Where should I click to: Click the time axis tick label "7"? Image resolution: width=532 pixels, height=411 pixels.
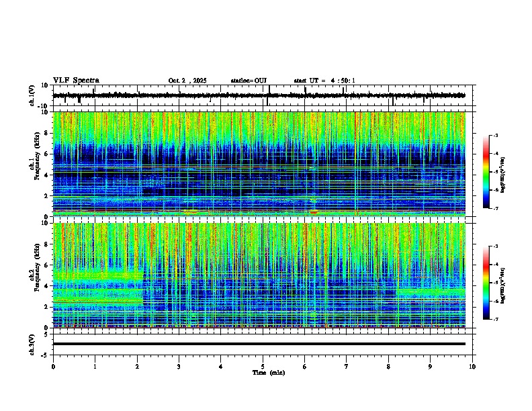[347, 367]
